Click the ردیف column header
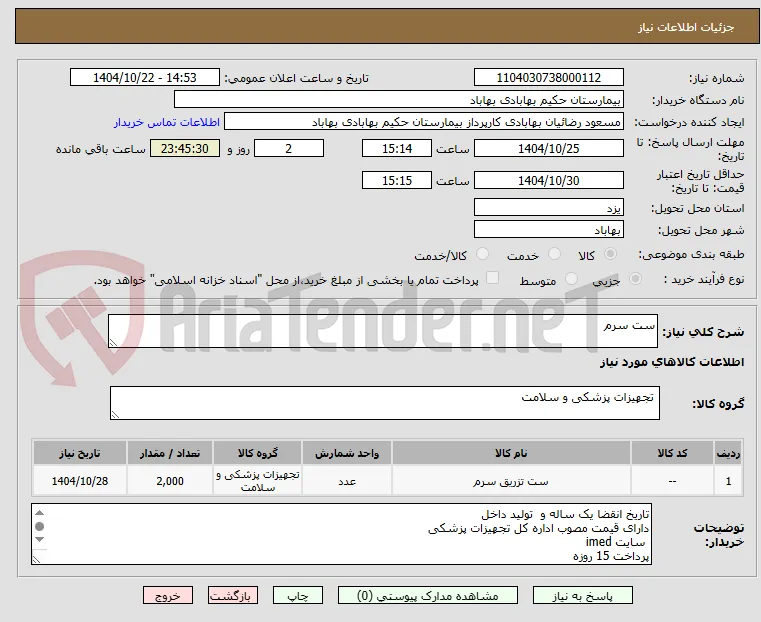This screenshot has height=622, width=761. pos(728,453)
